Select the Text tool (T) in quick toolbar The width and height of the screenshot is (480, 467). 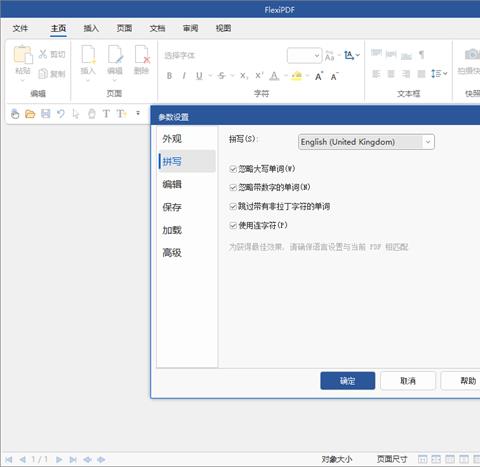[x=106, y=114]
